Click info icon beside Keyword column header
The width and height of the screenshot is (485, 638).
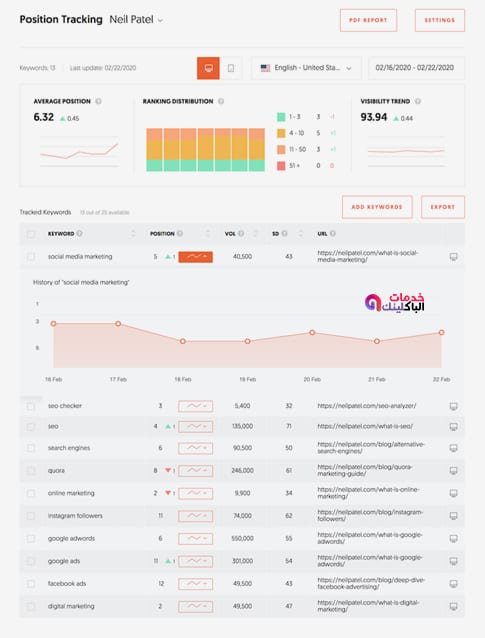click(80, 234)
